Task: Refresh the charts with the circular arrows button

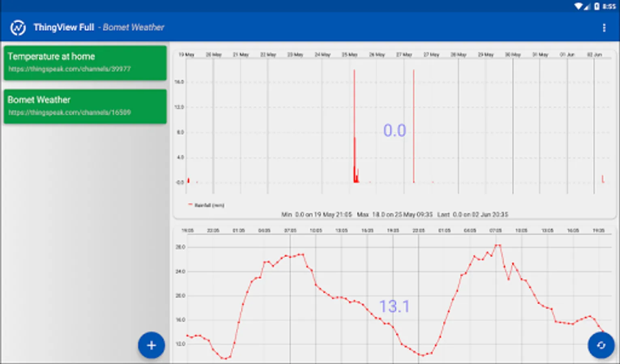Action: coord(601,345)
